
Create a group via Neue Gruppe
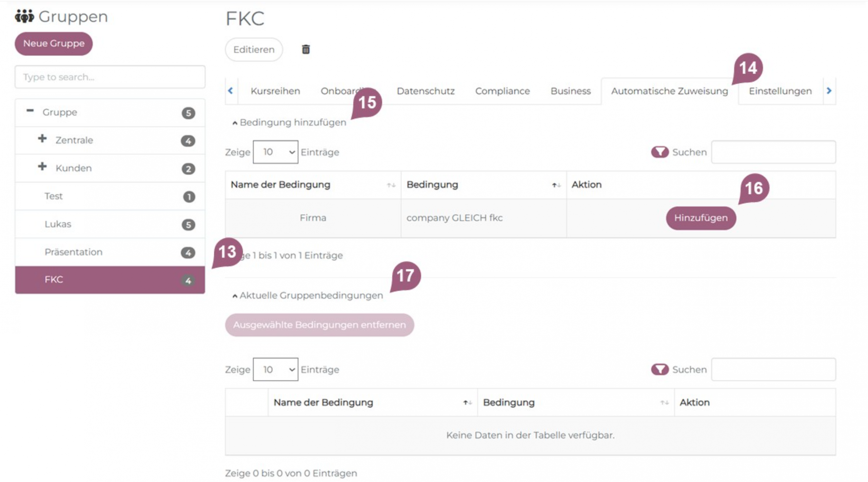[x=54, y=44]
